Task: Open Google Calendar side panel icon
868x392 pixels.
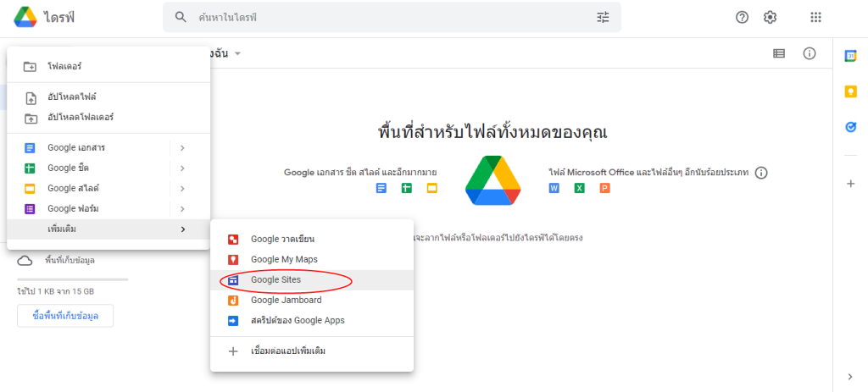Action: (850, 56)
